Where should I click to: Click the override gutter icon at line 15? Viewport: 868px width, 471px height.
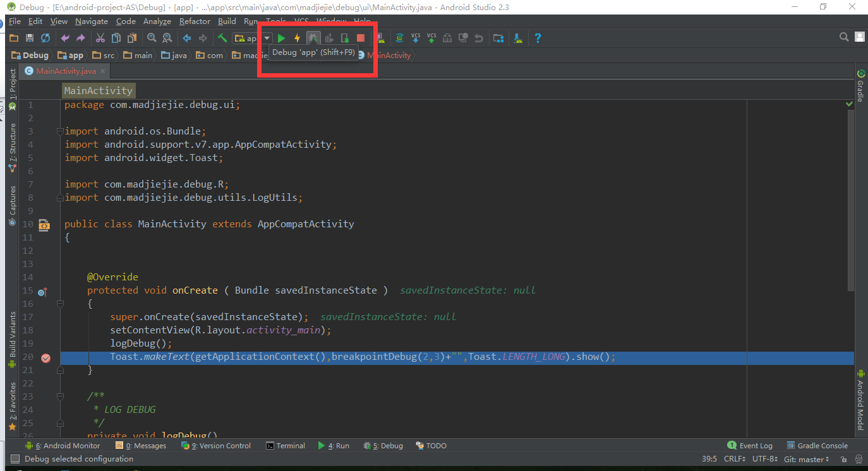tap(42, 292)
